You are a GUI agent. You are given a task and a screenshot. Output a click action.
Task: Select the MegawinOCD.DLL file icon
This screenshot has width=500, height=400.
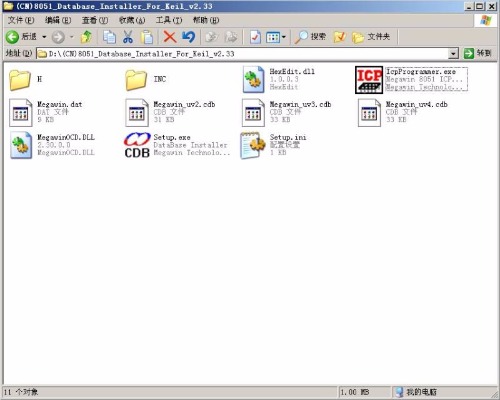click(21, 145)
